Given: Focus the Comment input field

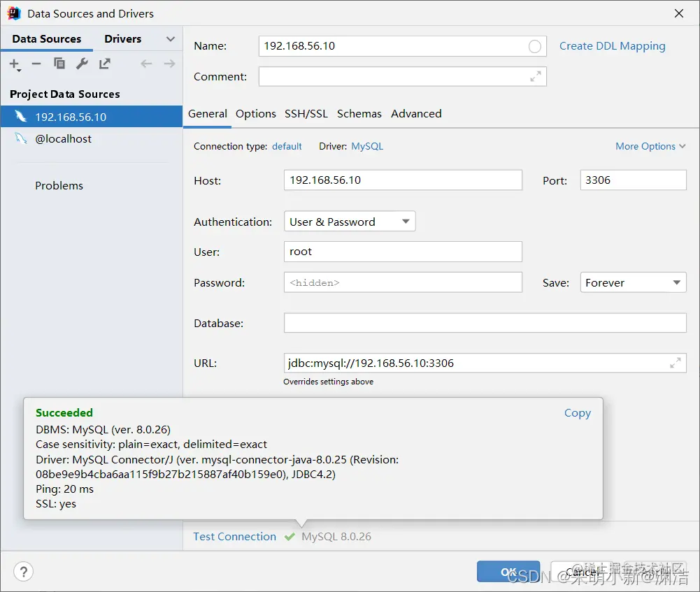Looking at the screenshot, I should click(x=402, y=77).
